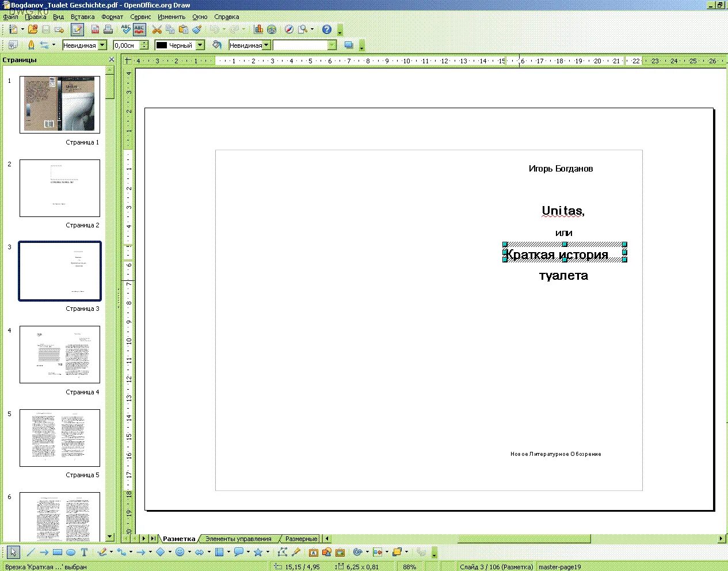
Task: Run the spelling check icon
Action: click(x=126, y=29)
